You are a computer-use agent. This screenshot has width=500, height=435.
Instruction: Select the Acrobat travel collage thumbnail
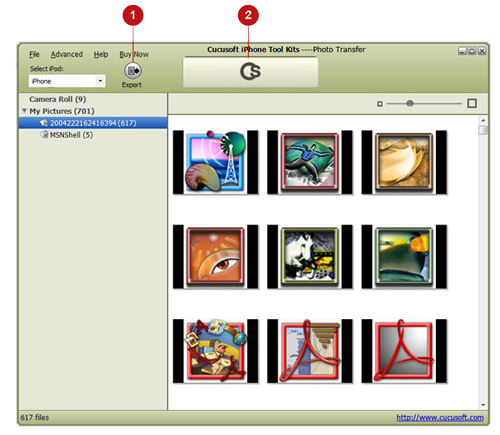tap(215, 351)
